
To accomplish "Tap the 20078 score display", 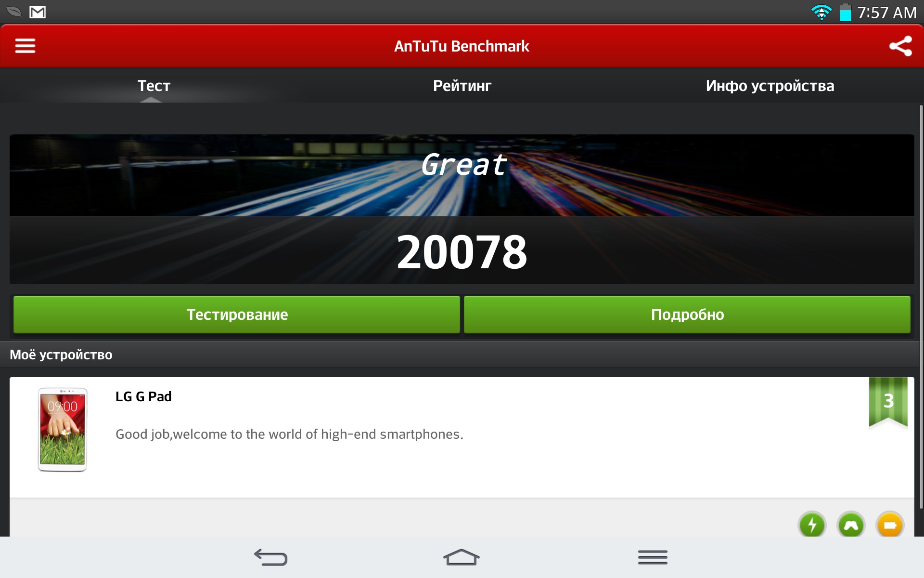I will [462, 251].
